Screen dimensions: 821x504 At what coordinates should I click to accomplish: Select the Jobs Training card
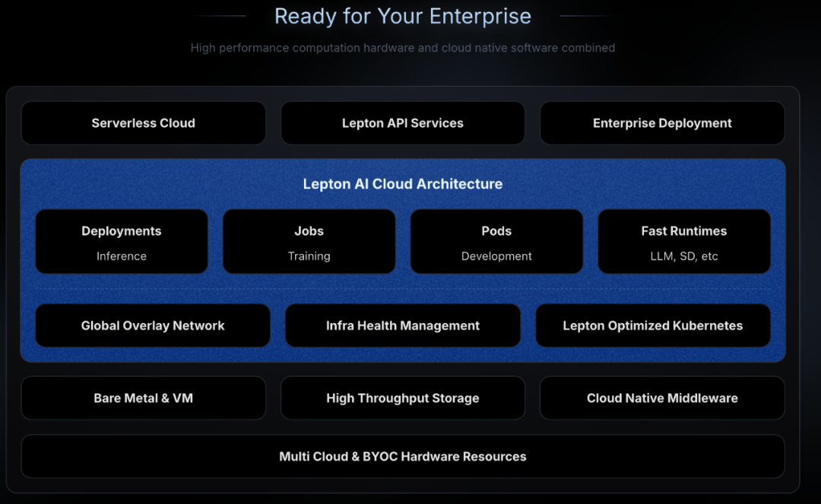[x=309, y=242]
